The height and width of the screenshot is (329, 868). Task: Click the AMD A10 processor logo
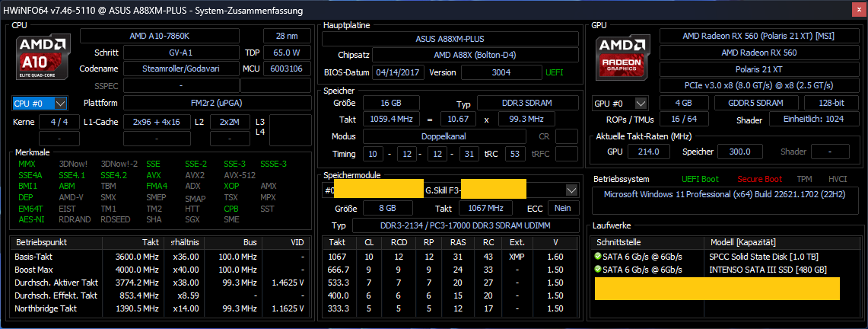(43, 58)
